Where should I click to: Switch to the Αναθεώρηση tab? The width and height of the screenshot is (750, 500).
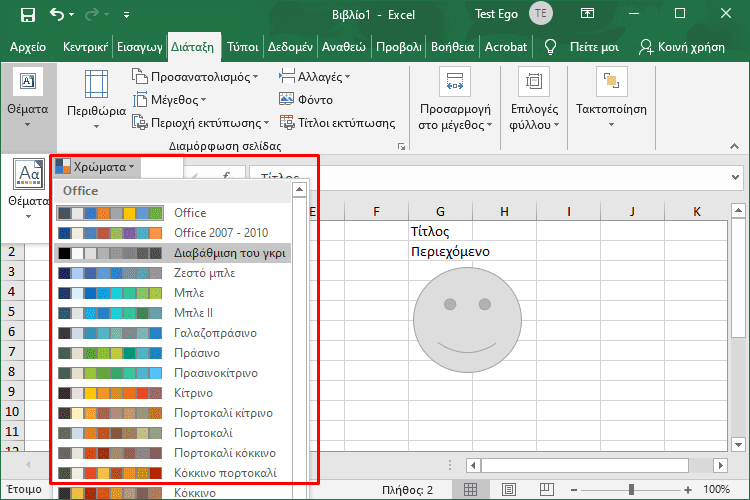point(343,47)
